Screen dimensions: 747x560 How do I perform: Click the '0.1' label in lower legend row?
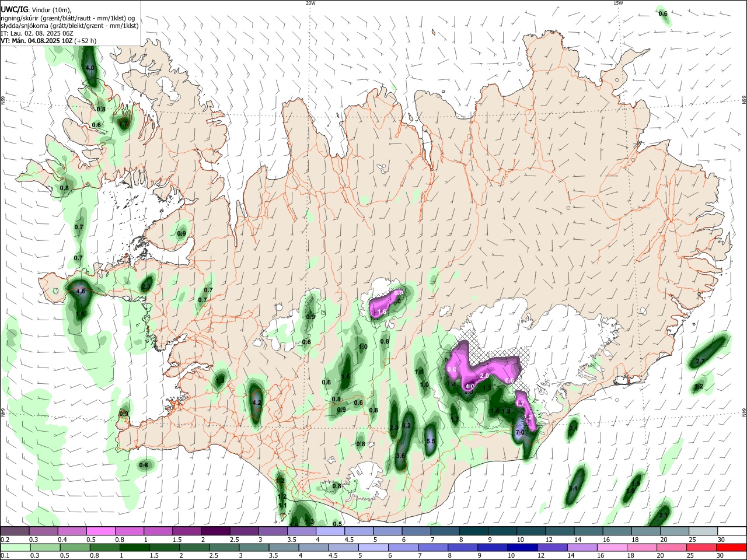[x=5, y=556]
